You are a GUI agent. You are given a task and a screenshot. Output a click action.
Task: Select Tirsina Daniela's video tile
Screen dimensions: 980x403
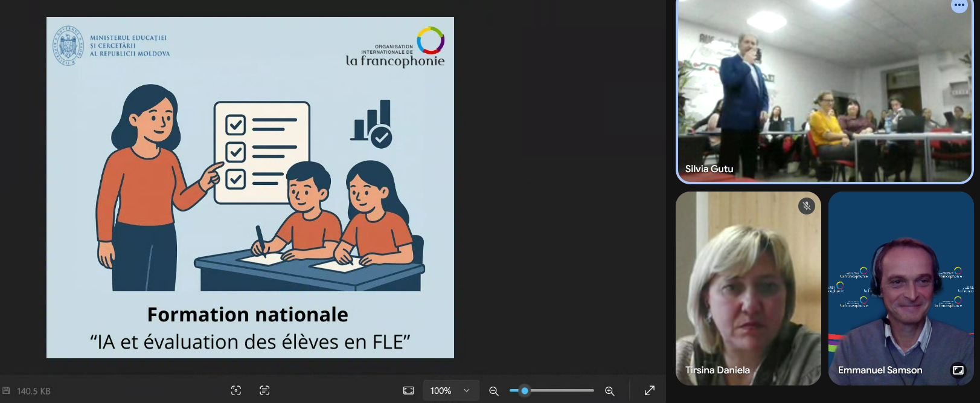coord(748,288)
